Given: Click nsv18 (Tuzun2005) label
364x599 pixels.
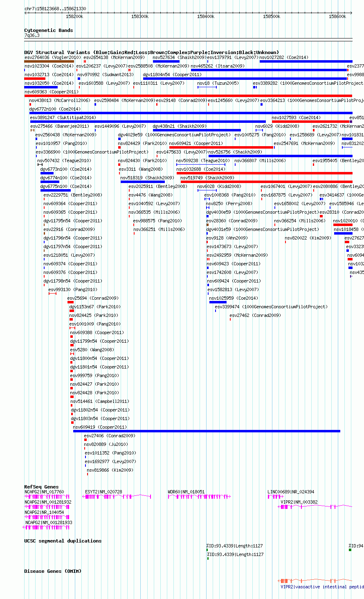Looking at the screenshot, I should [x=218, y=83].
